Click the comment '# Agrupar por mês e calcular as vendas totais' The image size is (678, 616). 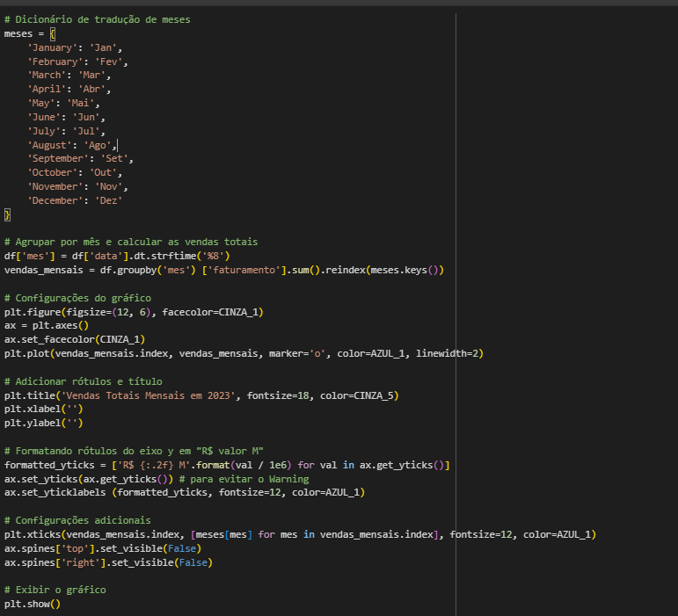pyautogui.click(x=131, y=242)
